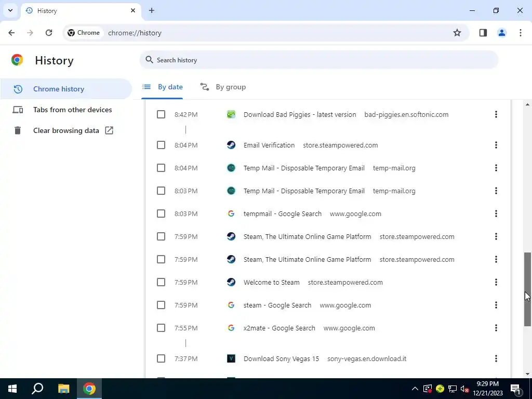The height and width of the screenshot is (399, 532).
Task: Click the Chrome site info chip
Action: tap(84, 33)
